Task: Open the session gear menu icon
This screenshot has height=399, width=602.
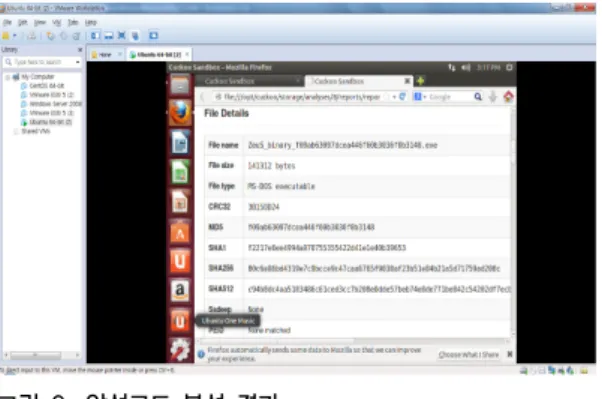Action: point(509,68)
